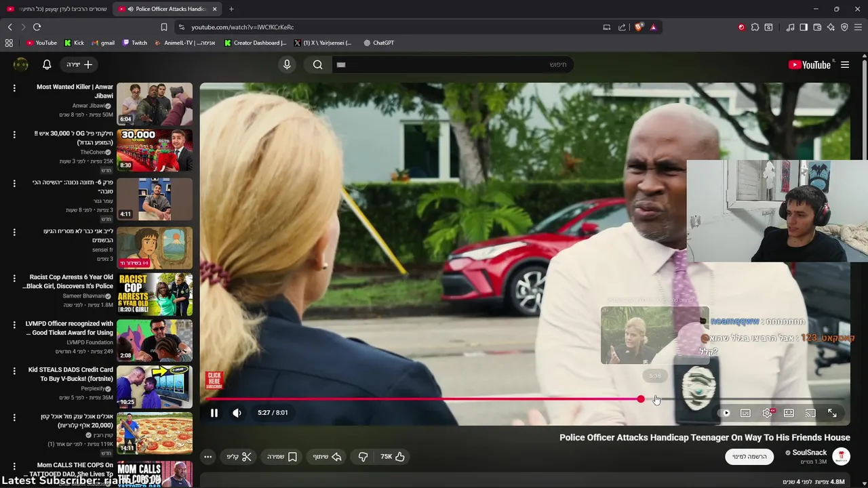868x488 pixels.
Task: Open Kid STEALS DADS Credit Card thumbnail
Action: (155, 386)
